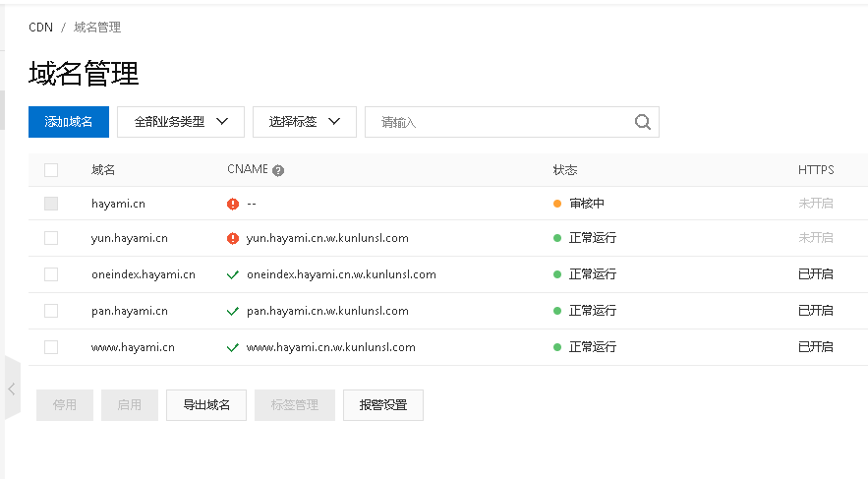Click the search magnifier icon

(642, 122)
